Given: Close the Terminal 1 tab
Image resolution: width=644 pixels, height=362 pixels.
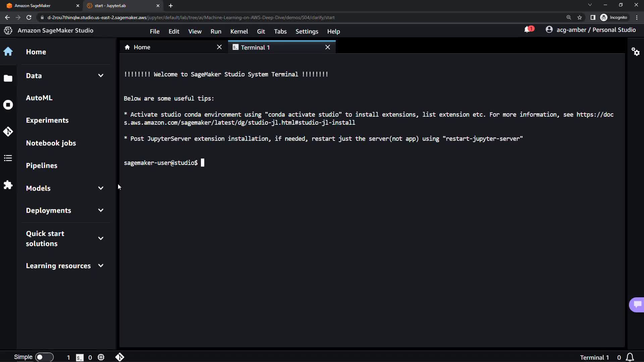Looking at the screenshot, I should [x=328, y=47].
